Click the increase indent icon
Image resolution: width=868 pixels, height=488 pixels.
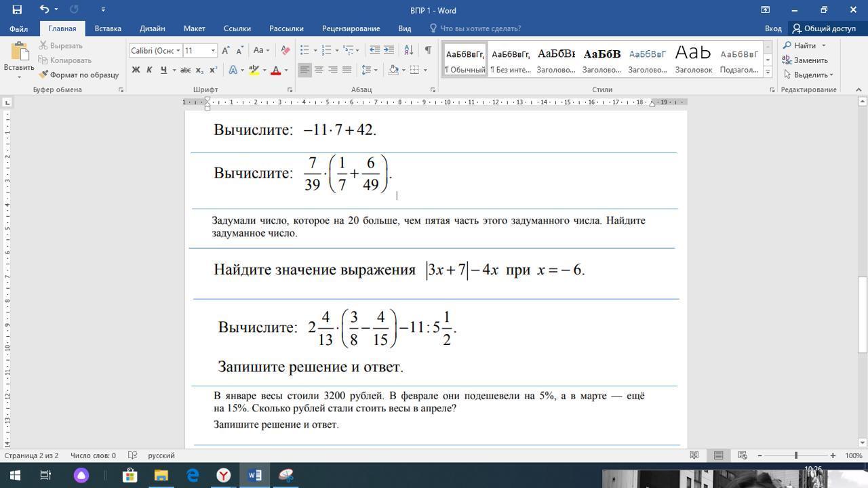[389, 50]
